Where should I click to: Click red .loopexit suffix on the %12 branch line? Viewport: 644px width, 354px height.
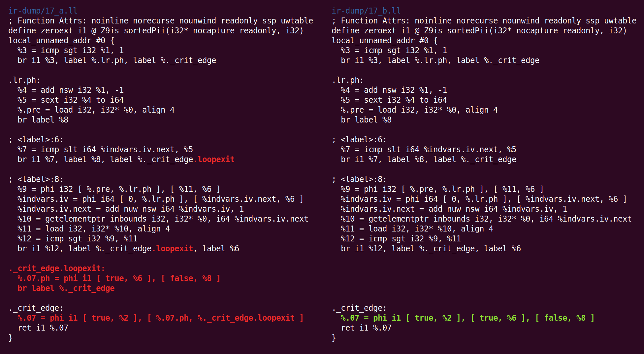pos(173,249)
